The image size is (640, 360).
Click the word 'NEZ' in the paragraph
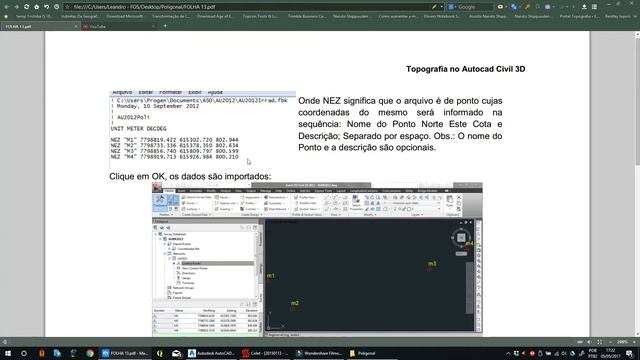coord(331,101)
